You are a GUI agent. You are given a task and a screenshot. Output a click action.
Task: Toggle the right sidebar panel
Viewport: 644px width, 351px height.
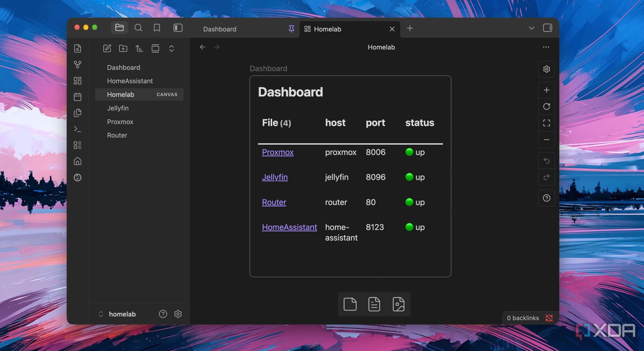tap(548, 28)
